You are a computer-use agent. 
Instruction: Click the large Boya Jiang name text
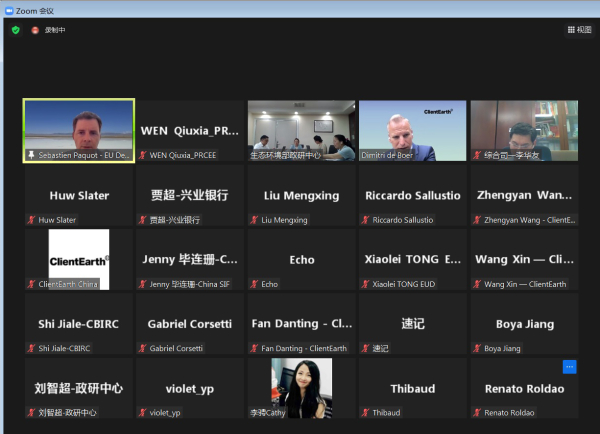pyautogui.click(x=525, y=324)
